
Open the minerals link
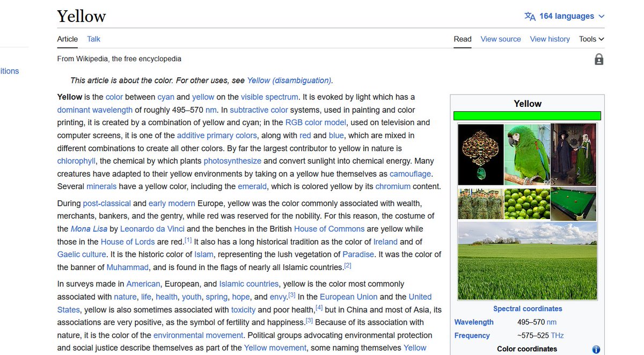[x=101, y=187]
